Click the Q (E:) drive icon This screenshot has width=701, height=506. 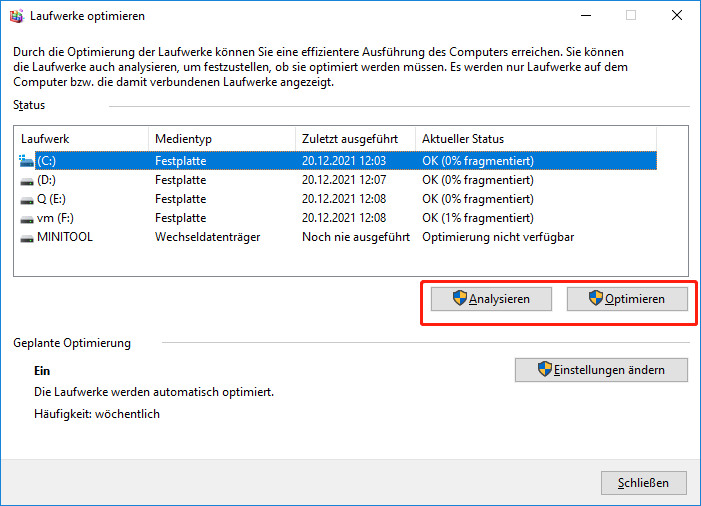click(26, 199)
